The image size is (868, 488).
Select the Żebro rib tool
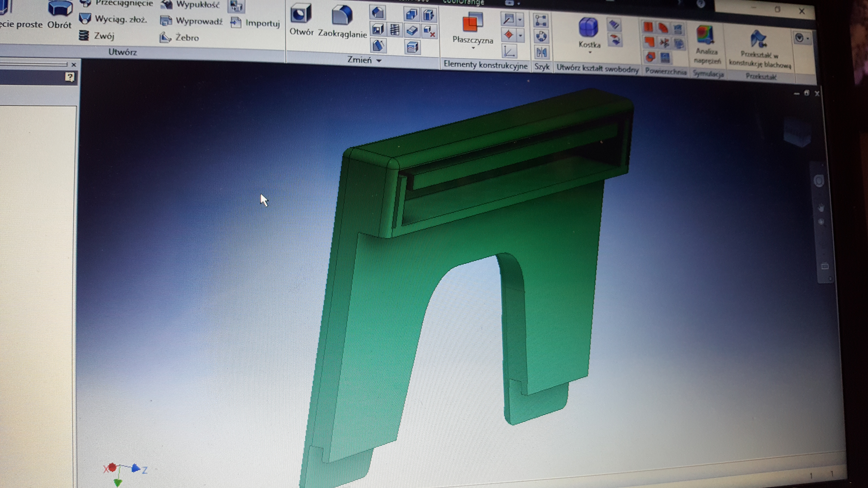pos(179,37)
